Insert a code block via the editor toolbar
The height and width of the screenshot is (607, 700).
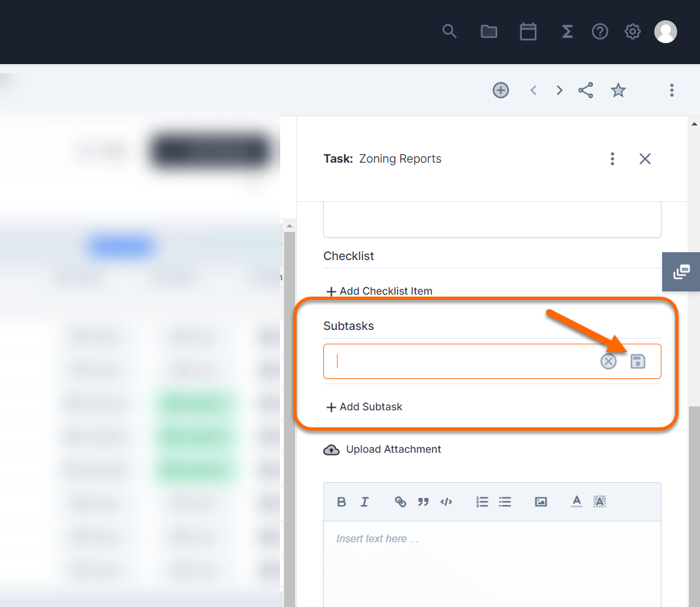click(x=447, y=502)
